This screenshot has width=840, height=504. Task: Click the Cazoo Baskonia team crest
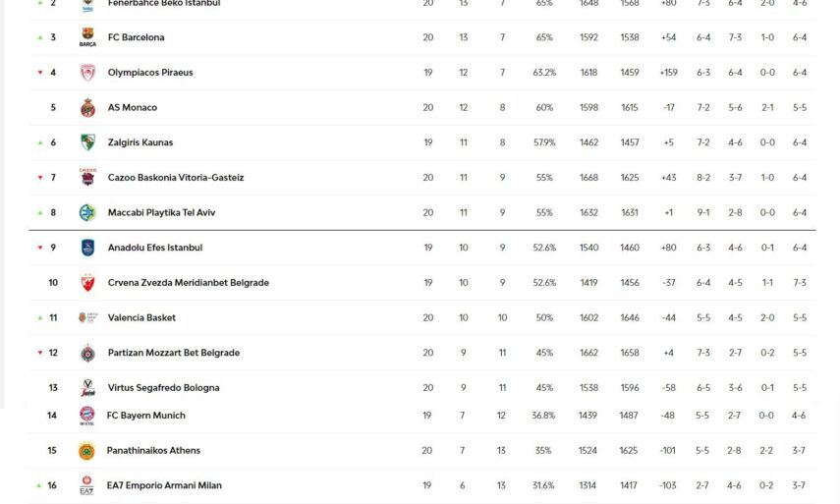click(x=87, y=178)
